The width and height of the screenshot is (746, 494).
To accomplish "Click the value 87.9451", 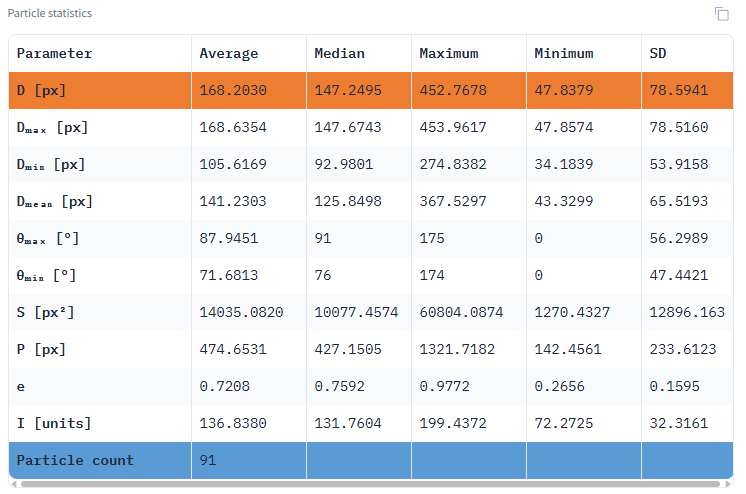I will coord(228,238).
